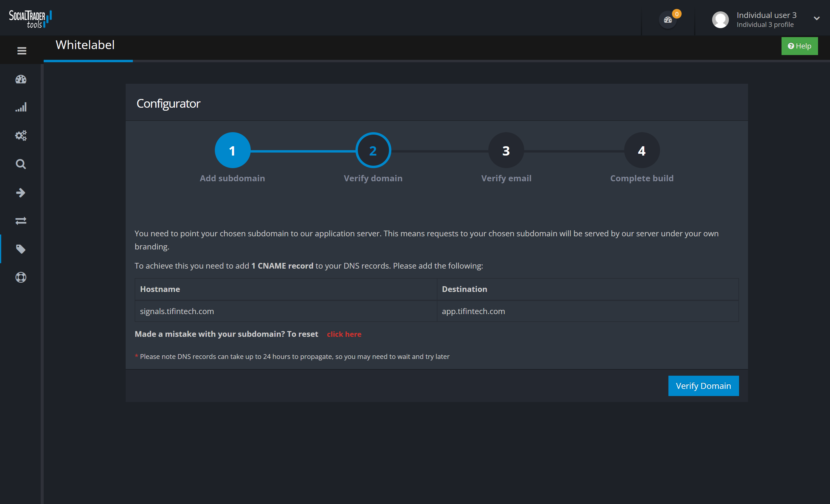Image resolution: width=830 pixels, height=504 pixels.
Task: Jump to step 3 Verify email
Action: click(x=506, y=150)
